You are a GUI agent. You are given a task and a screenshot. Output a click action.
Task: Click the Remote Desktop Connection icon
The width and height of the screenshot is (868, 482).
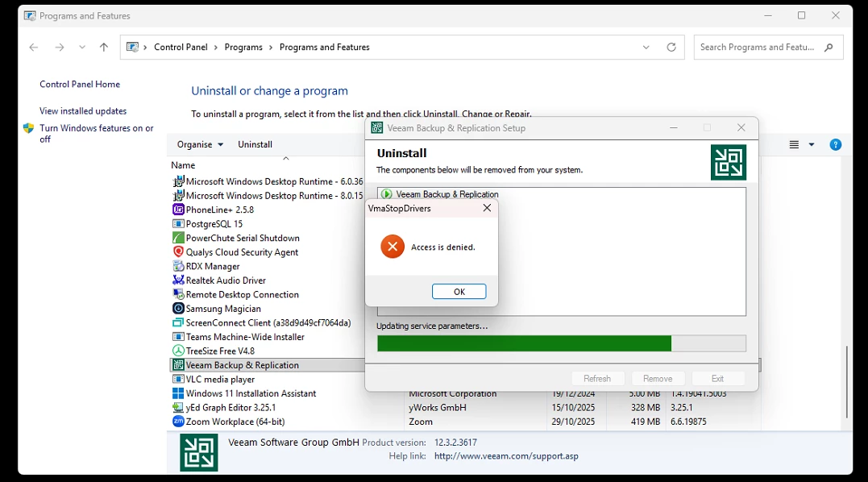pos(178,294)
